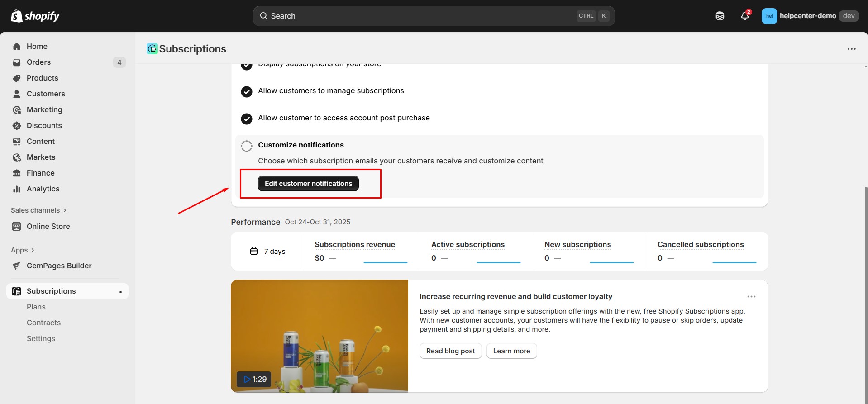Click the GemPages Builder app icon
This screenshot has width=868, height=404.
click(x=17, y=266)
